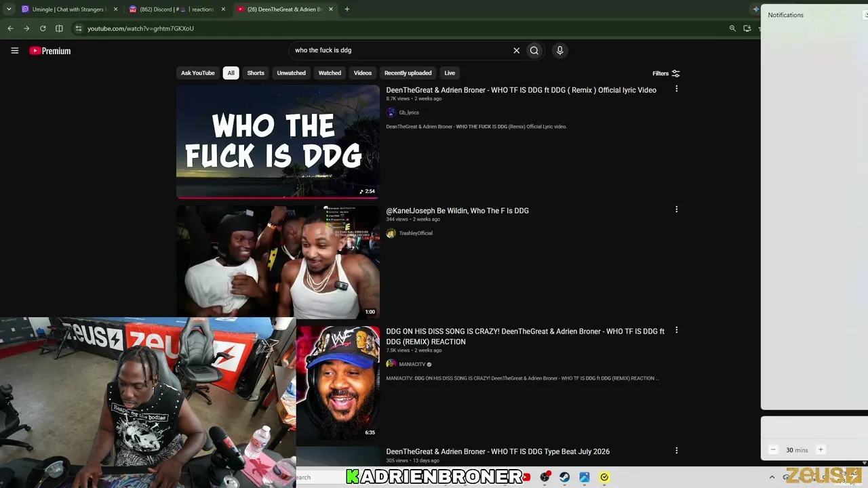Open more options for Type Beat July 2026
Screen dimensions: 868x488
(x=676, y=451)
